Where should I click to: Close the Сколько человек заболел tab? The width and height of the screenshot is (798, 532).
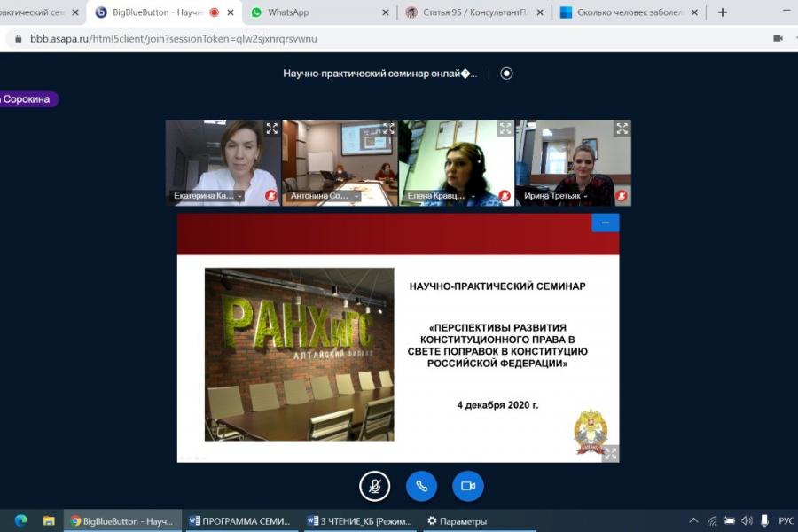pyautogui.click(x=694, y=12)
